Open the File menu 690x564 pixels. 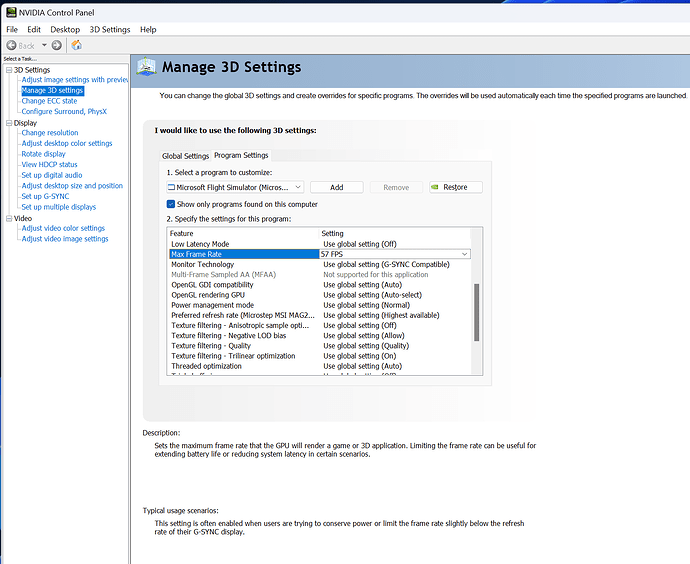tap(12, 29)
